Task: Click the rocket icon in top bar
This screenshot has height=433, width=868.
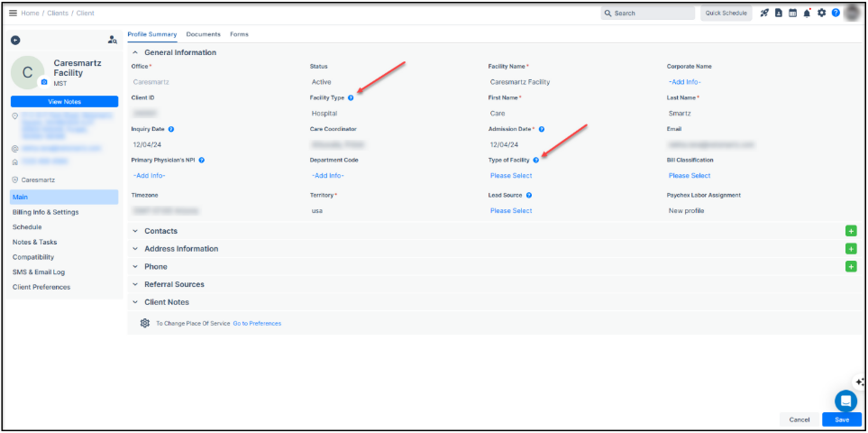Action: (x=765, y=14)
